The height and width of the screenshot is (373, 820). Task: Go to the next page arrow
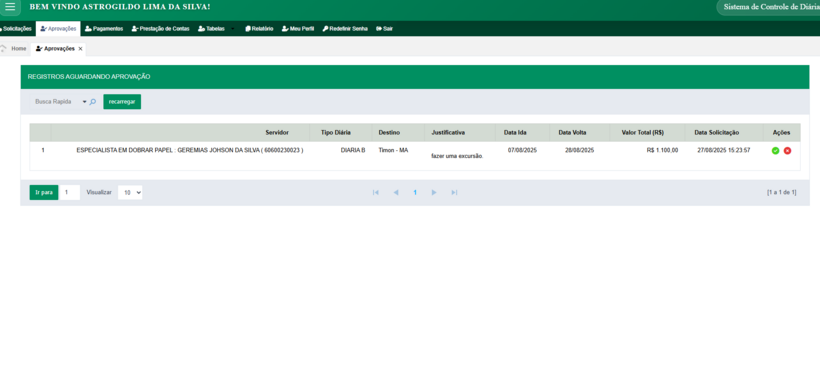[434, 193]
